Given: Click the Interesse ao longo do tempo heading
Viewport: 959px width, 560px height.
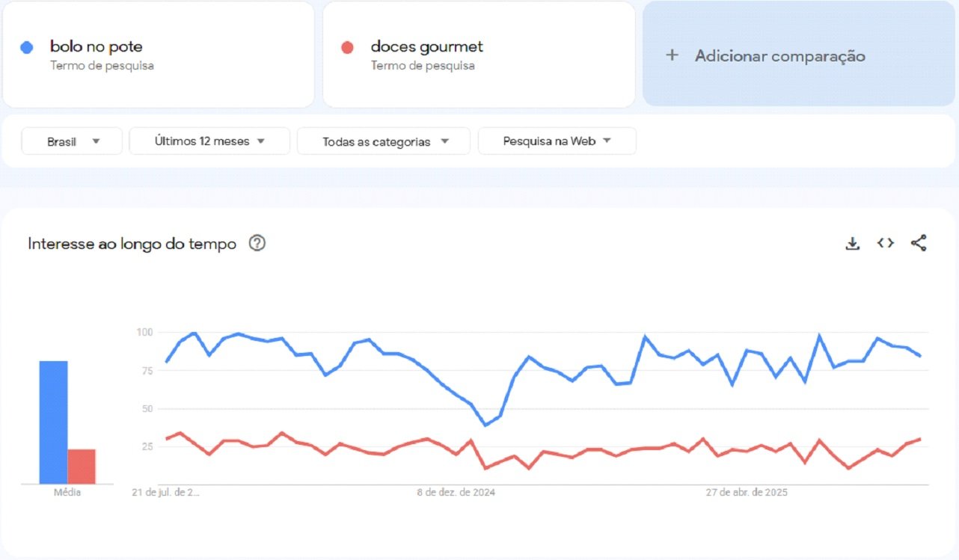Looking at the screenshot, I should (x=131, y=243).
